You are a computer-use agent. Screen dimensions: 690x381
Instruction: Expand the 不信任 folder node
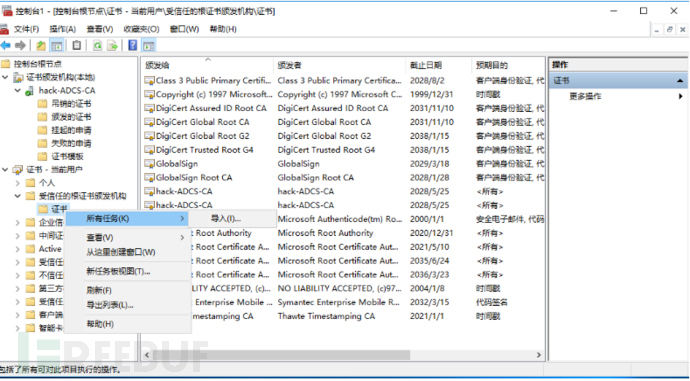tap(18, 275)
